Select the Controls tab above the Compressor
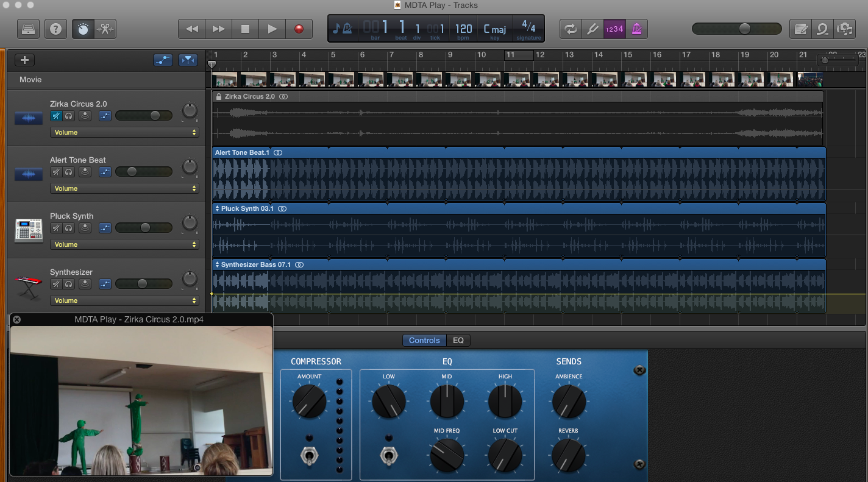The height and width of the screenshot is (482, 868). (424, 340)
